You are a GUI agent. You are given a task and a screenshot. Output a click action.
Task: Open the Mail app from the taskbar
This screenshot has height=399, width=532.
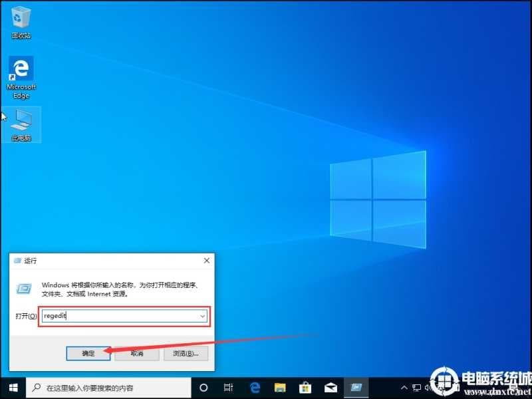point(331,388)
